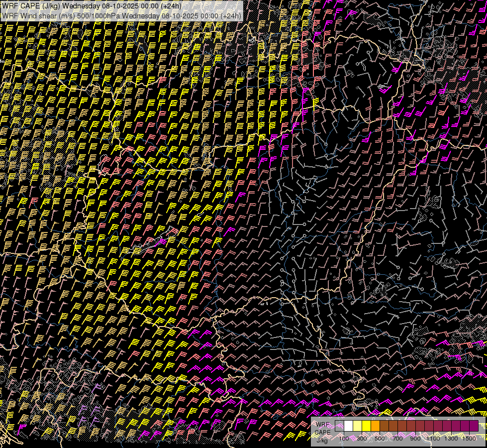Select the 1300 value on legend scale
The height and width of the screenshot is (448, 487).
(451, 439)
